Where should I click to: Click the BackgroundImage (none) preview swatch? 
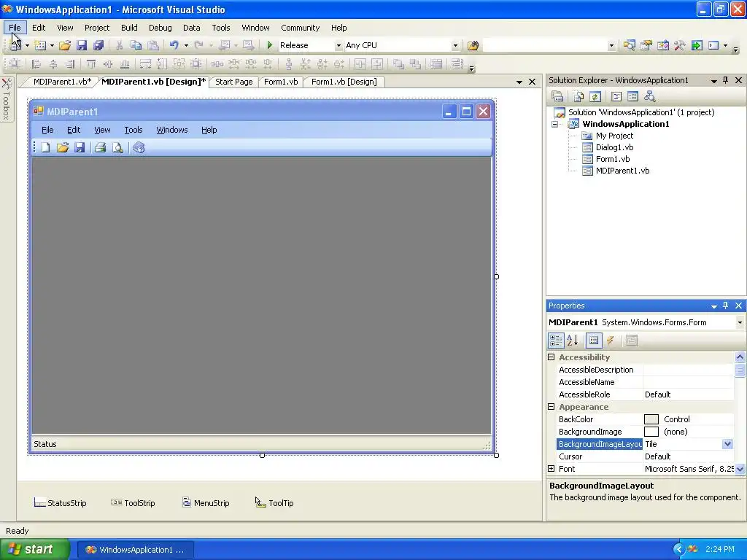point(651,432)
